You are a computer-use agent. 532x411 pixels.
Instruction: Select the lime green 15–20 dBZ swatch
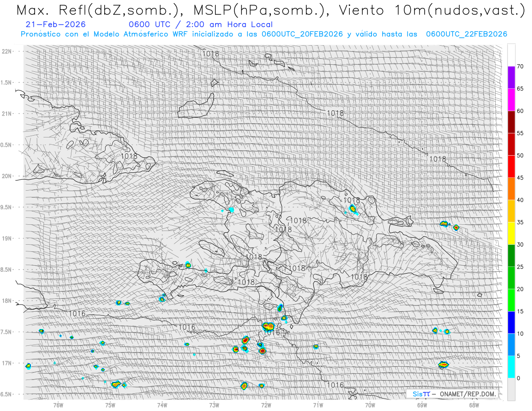click(x=511, y=300)
